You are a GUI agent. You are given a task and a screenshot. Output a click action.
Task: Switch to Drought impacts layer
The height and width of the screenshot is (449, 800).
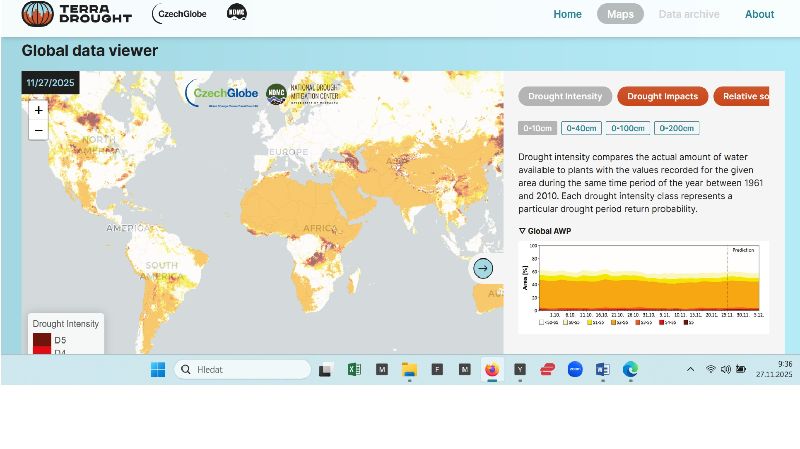coord(662,96)
